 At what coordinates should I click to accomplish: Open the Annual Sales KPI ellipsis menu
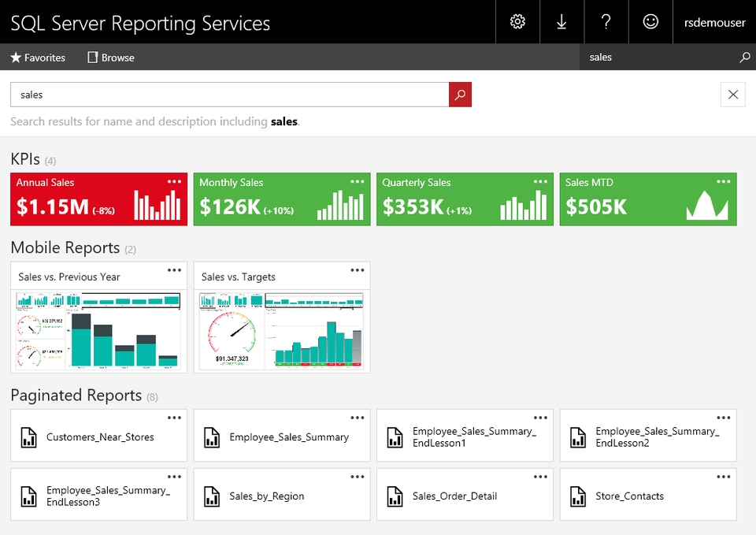coord(174,181)
